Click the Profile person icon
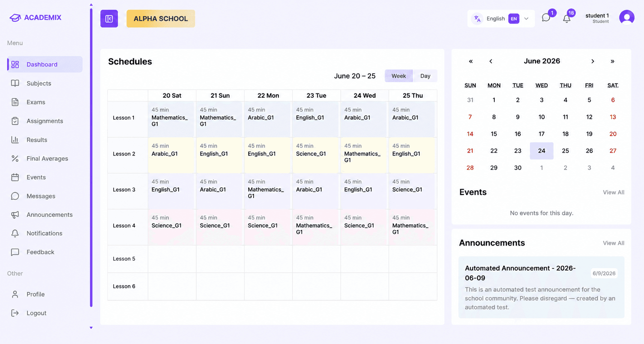This screenshot has width=644, height=344. (x=15, y=294)
